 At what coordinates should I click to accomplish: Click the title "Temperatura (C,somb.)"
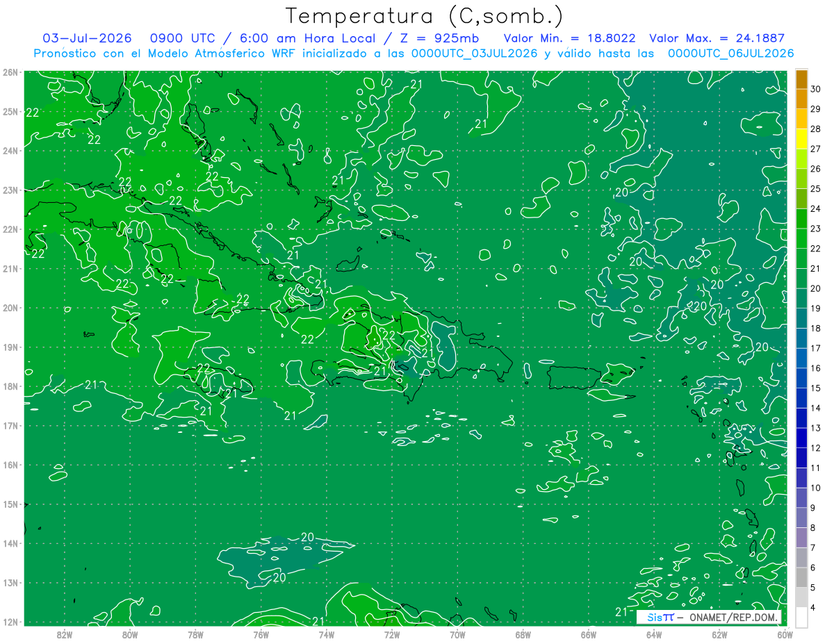click(425, 17)
